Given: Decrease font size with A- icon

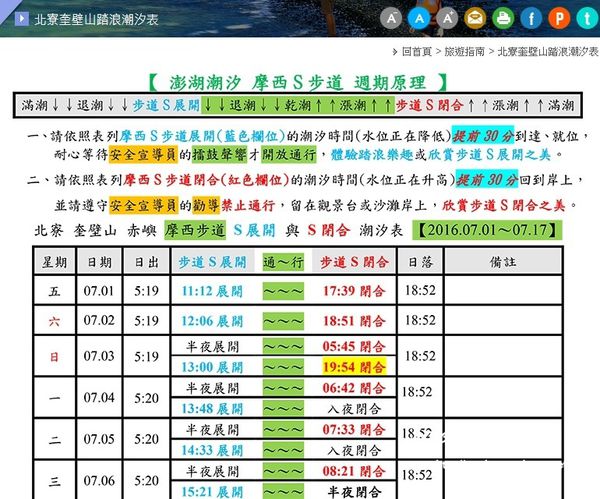Looking at the screenshot, I should click(392, 18).
